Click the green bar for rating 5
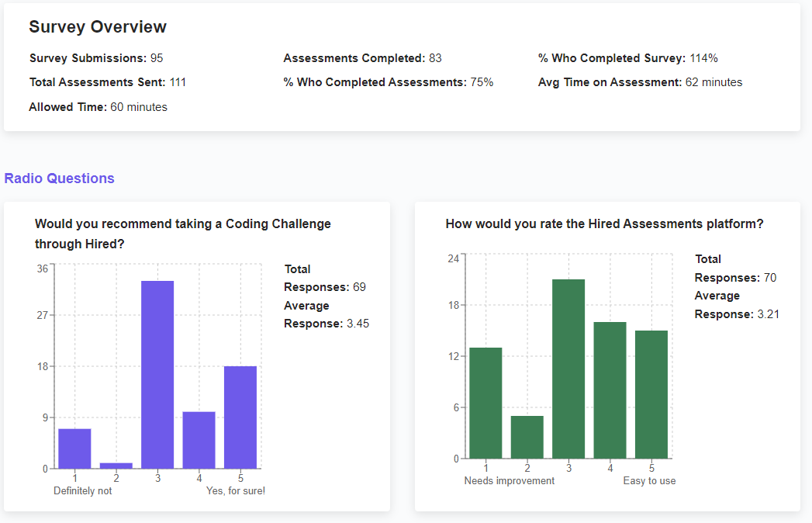Viewport: 812px width, 523px height. tap(651, 394)
